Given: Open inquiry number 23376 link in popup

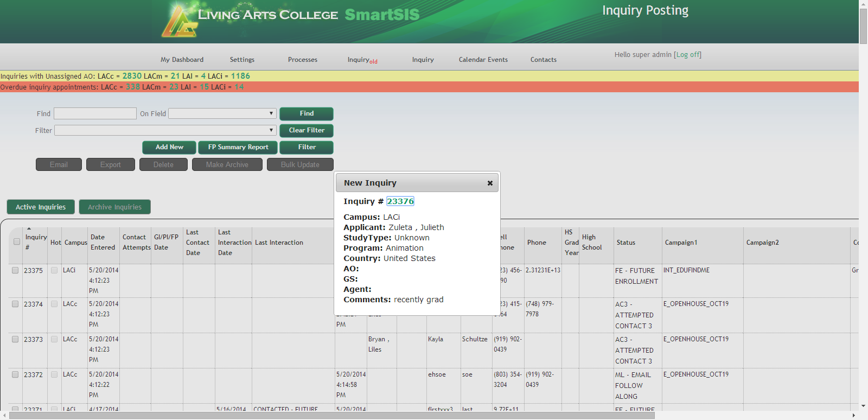Looking at the screenshot, I should coord(400,201).
